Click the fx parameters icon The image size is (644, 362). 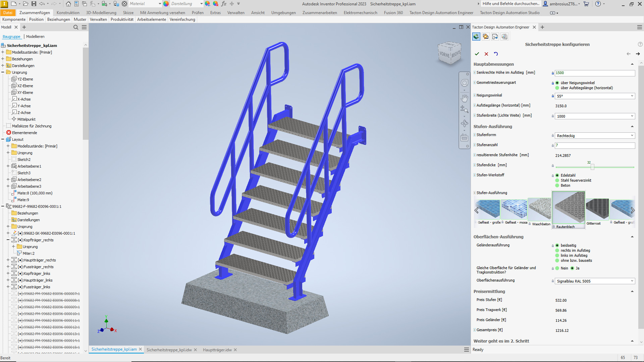tap(224, 4)
